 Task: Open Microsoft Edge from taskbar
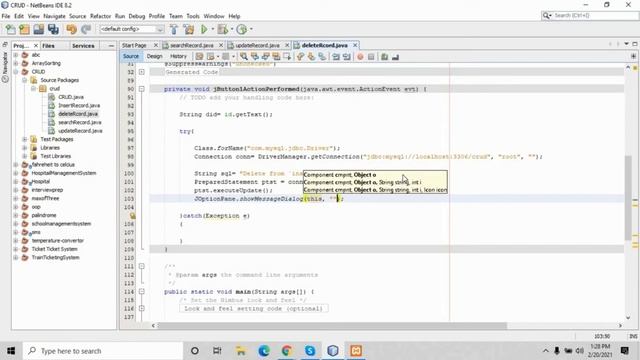pos(264,351)
